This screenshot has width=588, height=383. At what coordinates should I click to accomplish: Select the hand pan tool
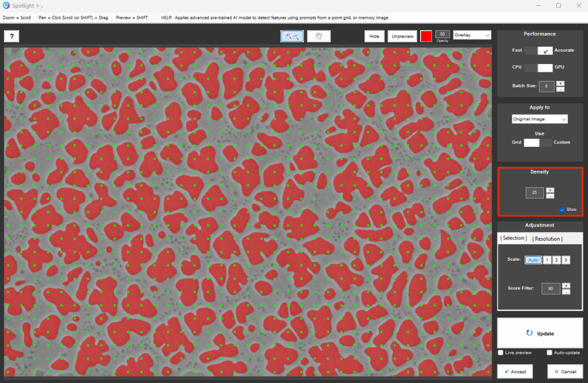[x=319, y=36]
